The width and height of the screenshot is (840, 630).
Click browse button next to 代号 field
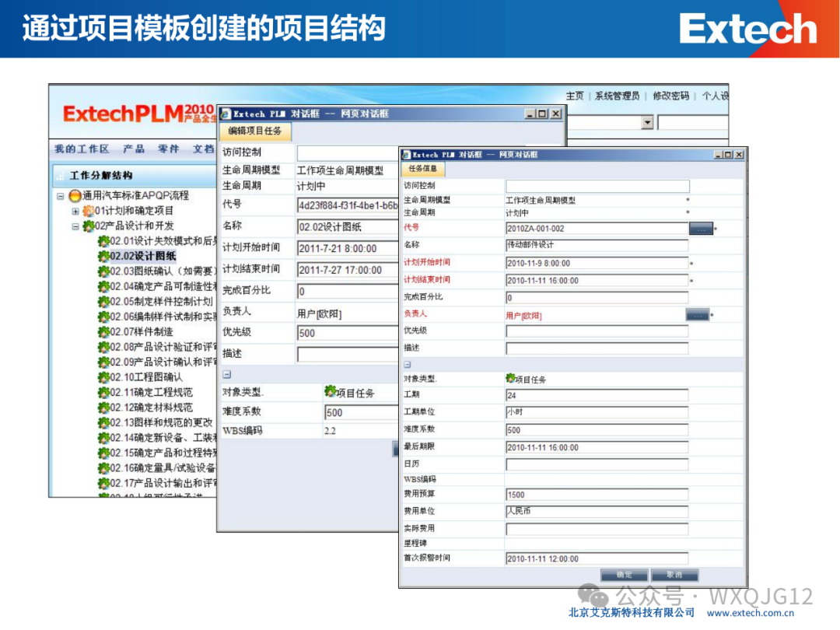(701, 229)
